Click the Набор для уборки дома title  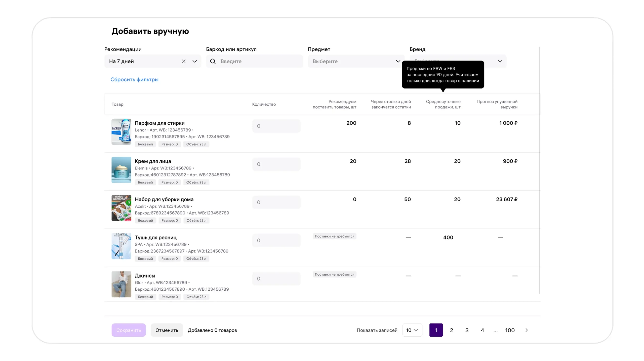pyautogui.click(x=164, y=199)
